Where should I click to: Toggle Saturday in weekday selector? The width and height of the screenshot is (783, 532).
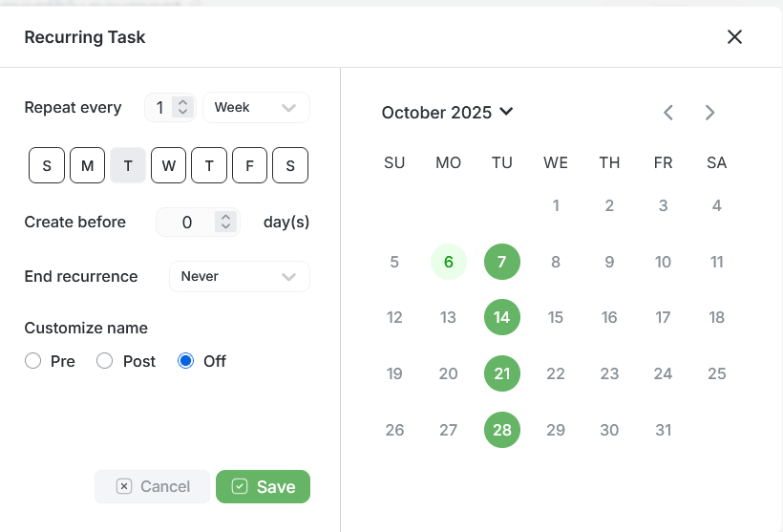[x=290, y=165]
